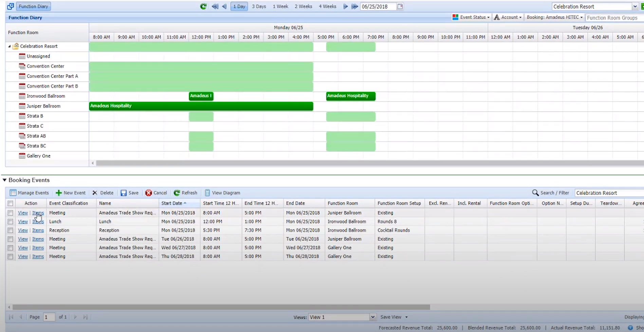Click the last page navigation icon
The width and height of the screenshot is (644, 332).
pyautogui.click(x=85, y=317)
